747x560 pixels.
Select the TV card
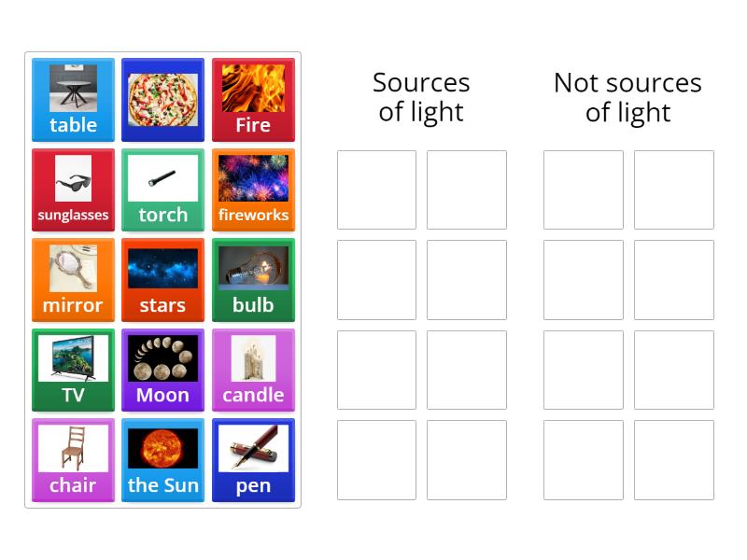(x=73, y=371)
